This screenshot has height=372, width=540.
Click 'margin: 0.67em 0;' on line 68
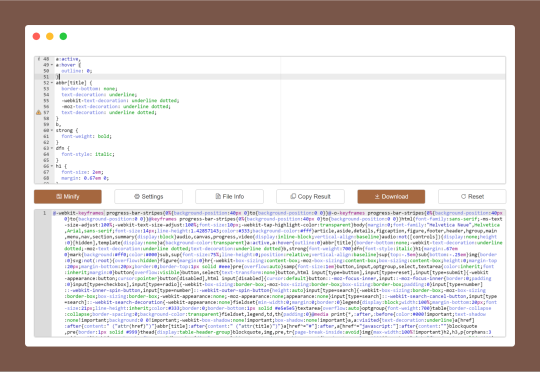85,178
